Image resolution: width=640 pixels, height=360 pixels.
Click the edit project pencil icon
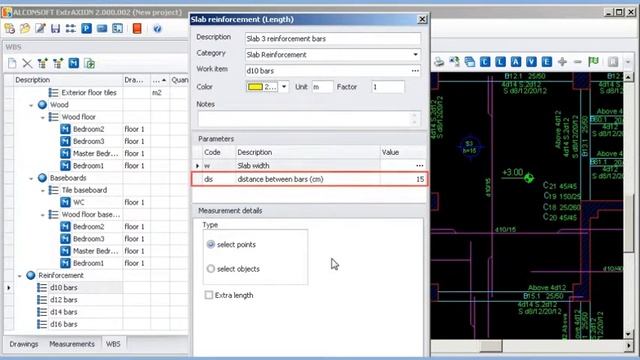point(40,29)
